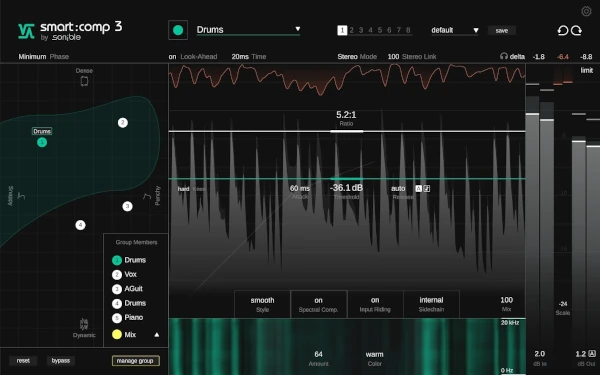Click the 64 spectral Amount value

pyautogui.click(x=318, y=354)
